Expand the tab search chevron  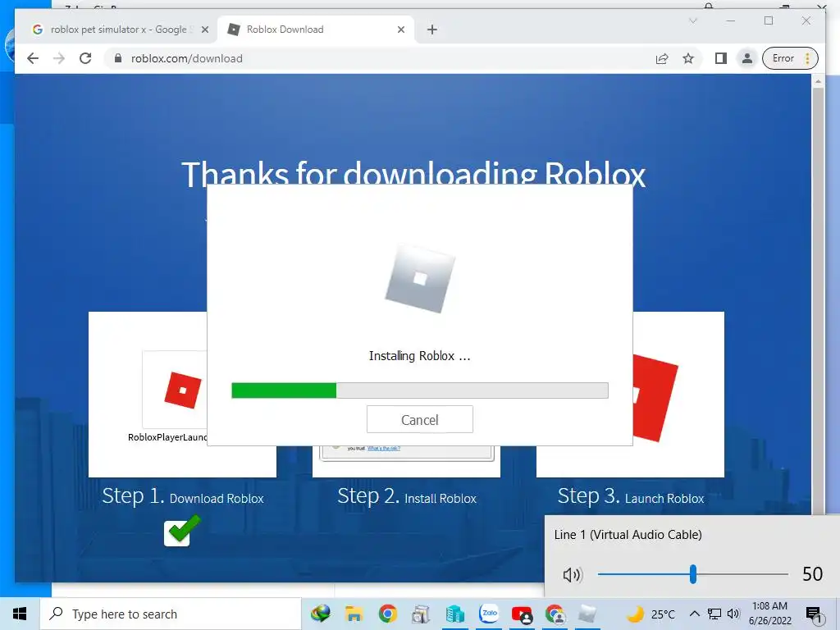692,21
